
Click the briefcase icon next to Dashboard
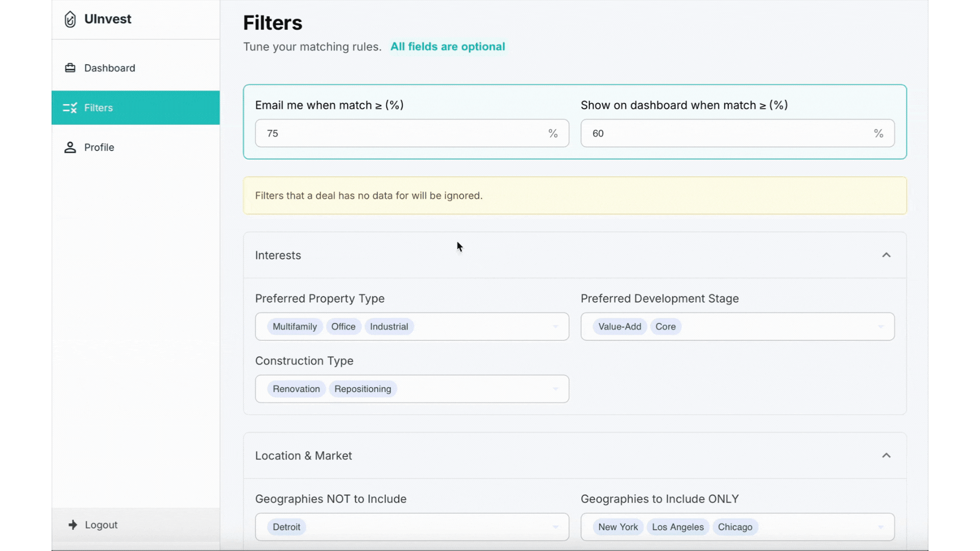pos(70,67)
